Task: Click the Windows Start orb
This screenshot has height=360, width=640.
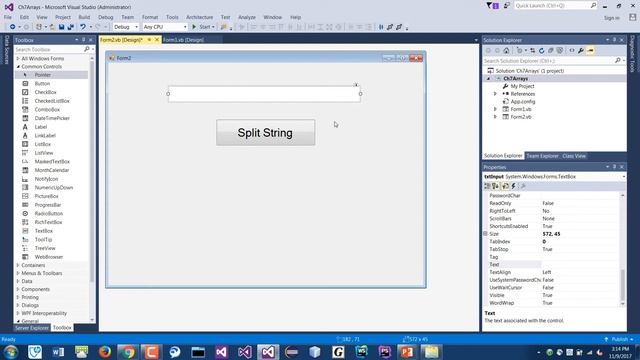Action: coord(11,352)
